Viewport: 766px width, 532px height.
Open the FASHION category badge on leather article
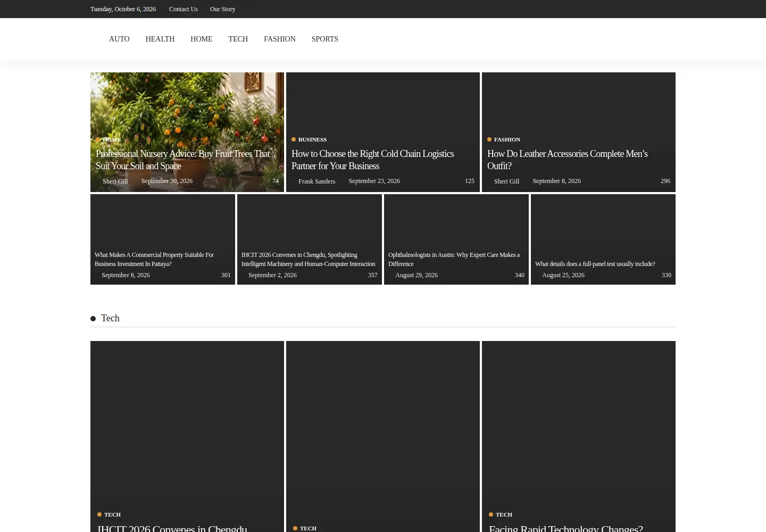click(507, 139)
